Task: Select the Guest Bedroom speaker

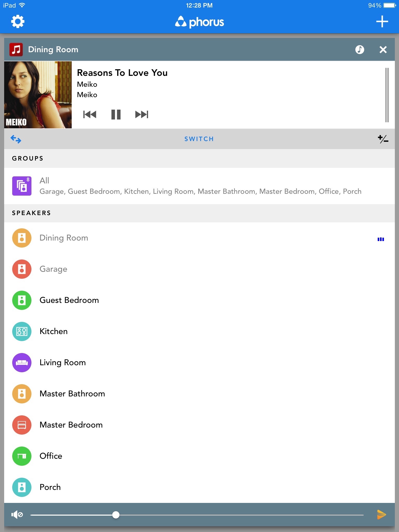Action: coord(69,300)
